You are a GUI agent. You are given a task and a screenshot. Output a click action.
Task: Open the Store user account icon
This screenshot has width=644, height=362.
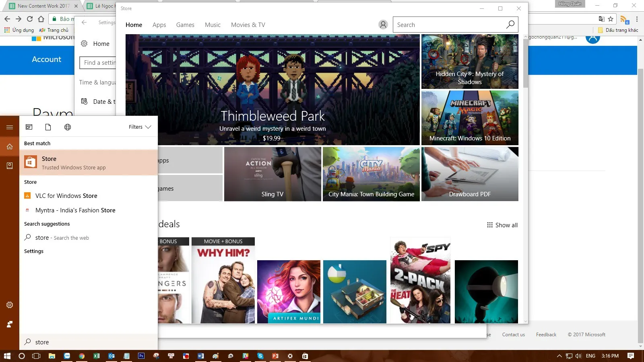383,25
